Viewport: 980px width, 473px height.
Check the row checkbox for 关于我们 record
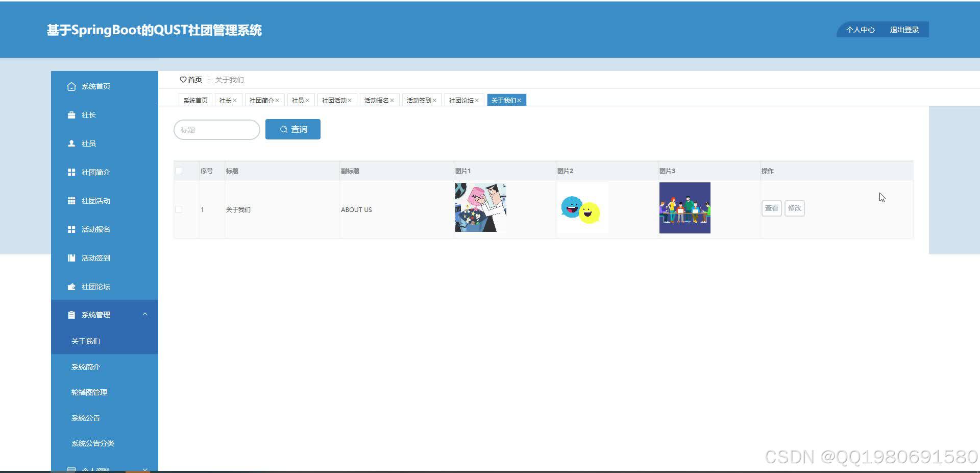pos(179,209)
